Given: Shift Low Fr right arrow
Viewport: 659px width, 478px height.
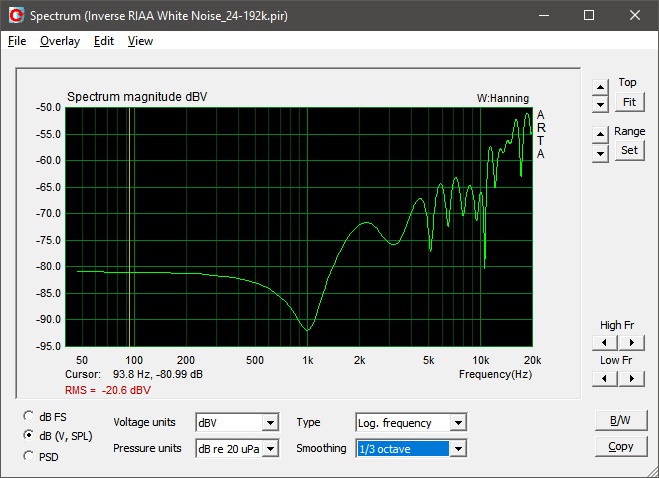Looking at the screenshot, I should 631,379.
